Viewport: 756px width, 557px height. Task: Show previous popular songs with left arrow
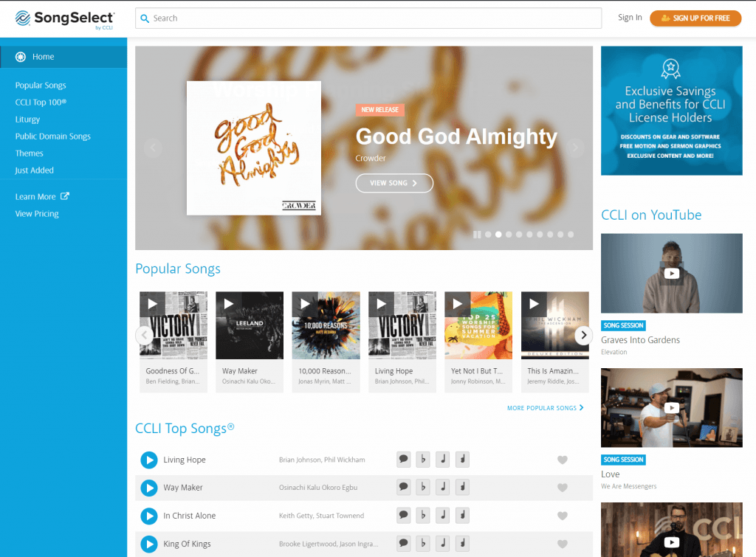click(144, 335)
